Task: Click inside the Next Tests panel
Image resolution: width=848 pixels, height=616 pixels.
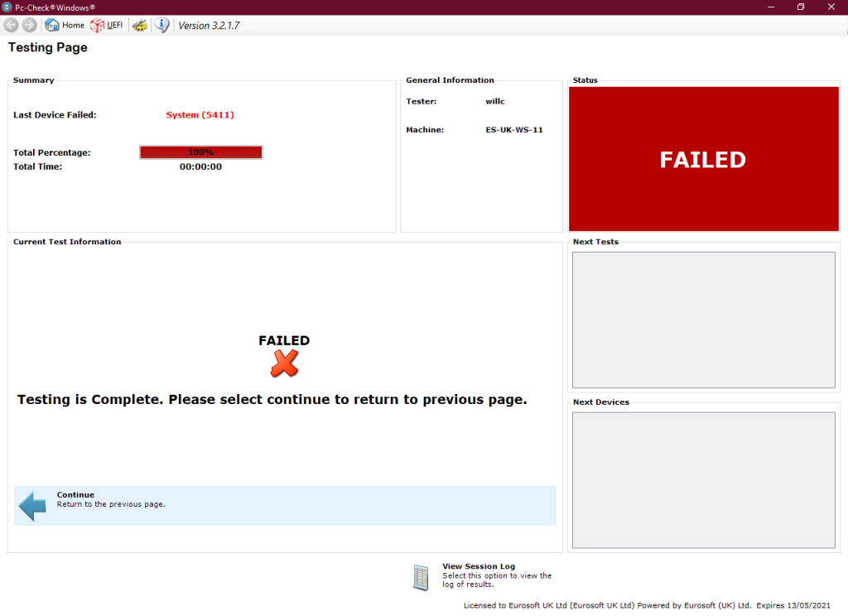Action: pyautogui.click(x=703, y=319)
